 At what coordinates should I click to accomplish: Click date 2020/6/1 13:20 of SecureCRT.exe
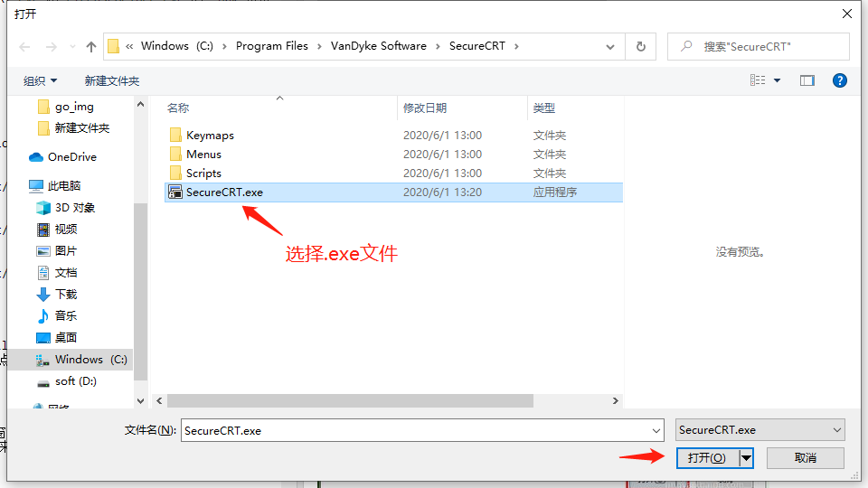coord(442,192)
